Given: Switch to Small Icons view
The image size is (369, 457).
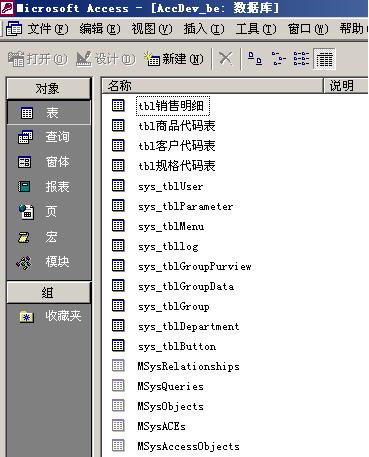Looking at the screenshot, I should [x=279, y=59].
